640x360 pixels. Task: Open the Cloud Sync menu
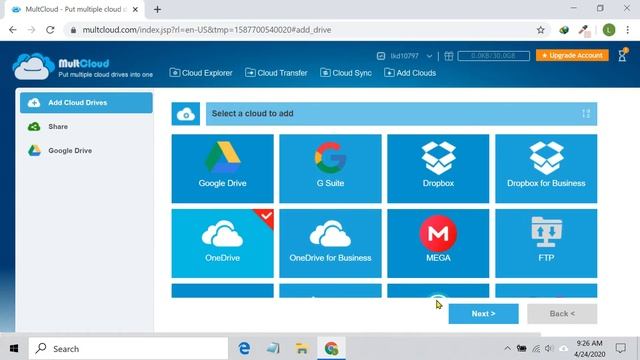point(346,73)
